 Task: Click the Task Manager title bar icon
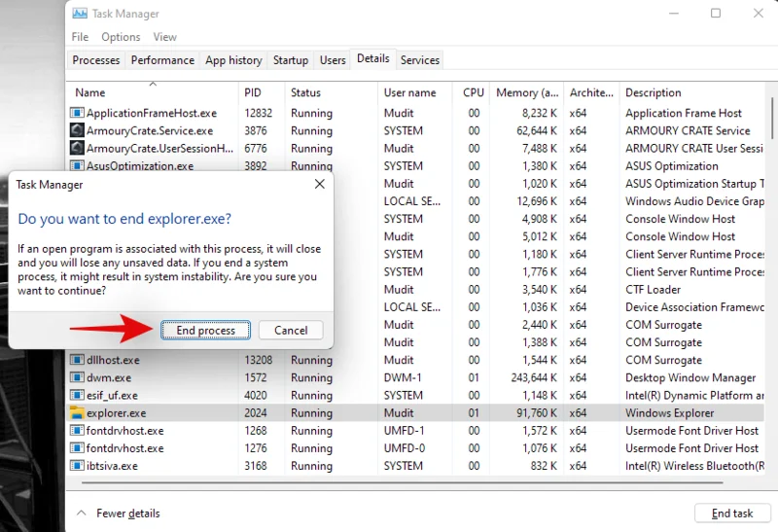[80, 14]
